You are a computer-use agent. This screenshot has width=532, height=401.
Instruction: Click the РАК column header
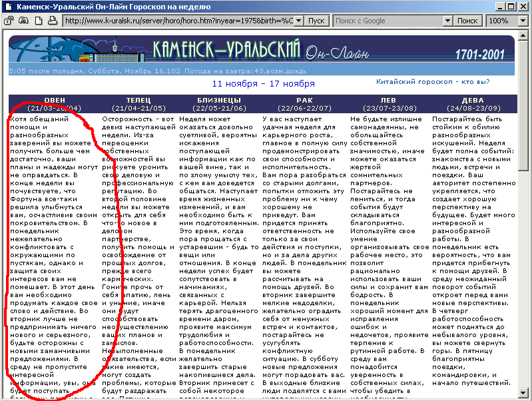tap(304, 100)
